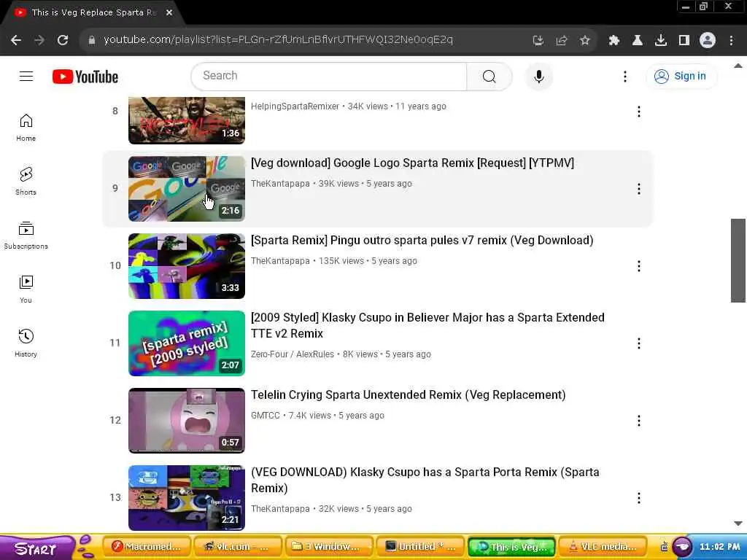The height and width of the screenshot is (560, 747).
Task: Bookmark this page with star icon
Action: click(585, 41)
